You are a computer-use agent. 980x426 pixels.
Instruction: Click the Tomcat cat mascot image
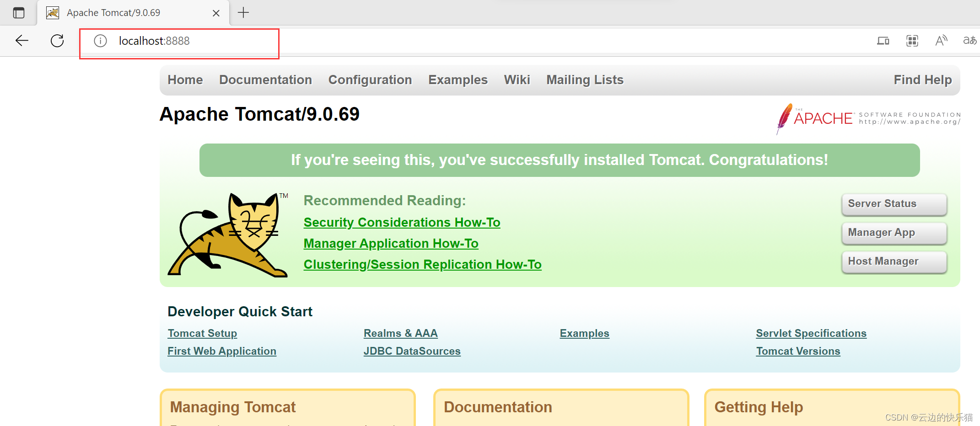[x=228, y=235]
